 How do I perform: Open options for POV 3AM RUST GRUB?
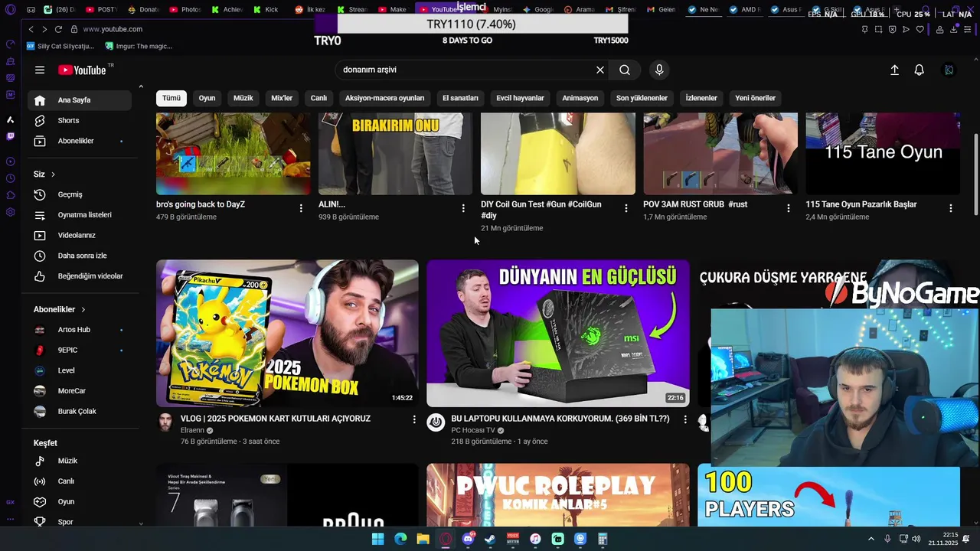coord(789,208)
